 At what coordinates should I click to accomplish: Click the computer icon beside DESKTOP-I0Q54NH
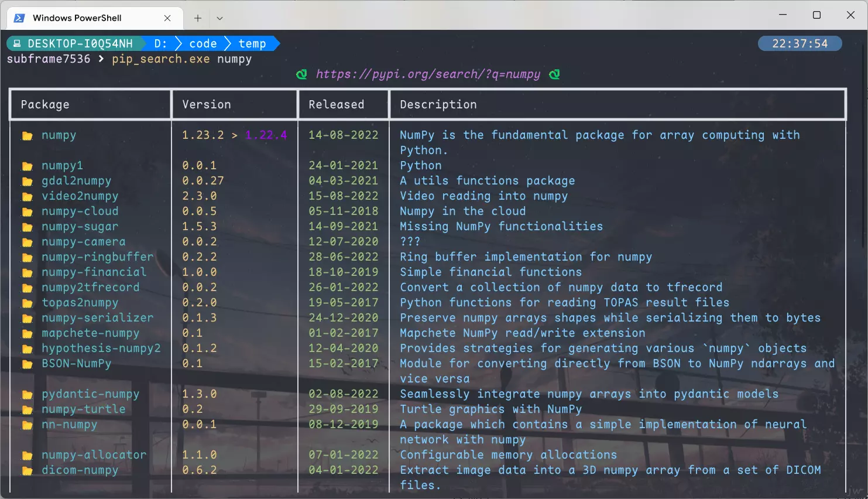coord(17,44)
